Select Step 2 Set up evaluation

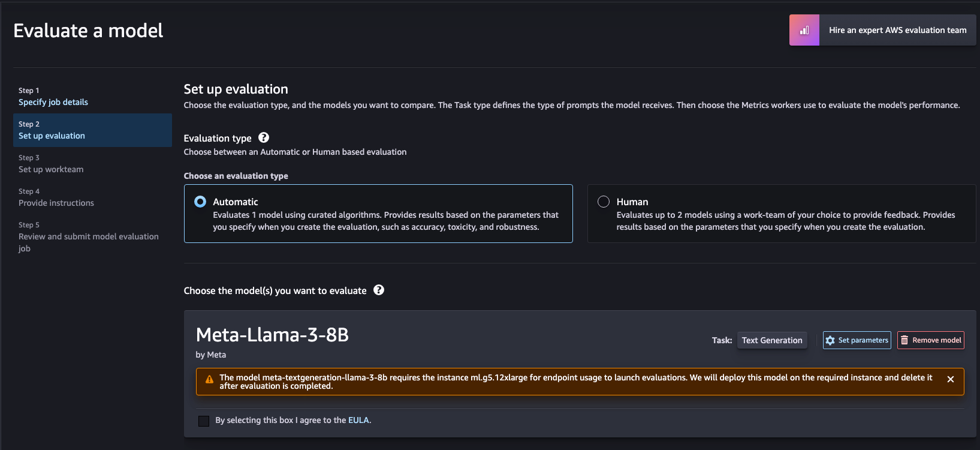tap(92, 130)
